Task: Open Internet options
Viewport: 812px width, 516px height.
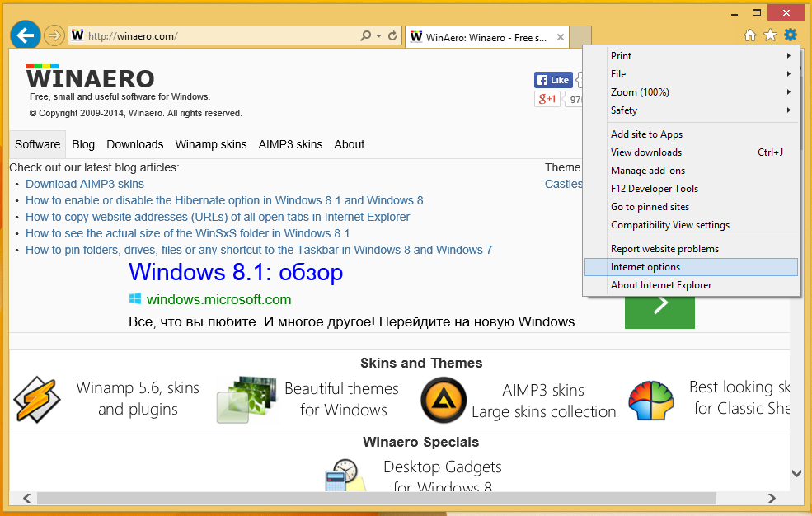Action: (x=692, y=266)
